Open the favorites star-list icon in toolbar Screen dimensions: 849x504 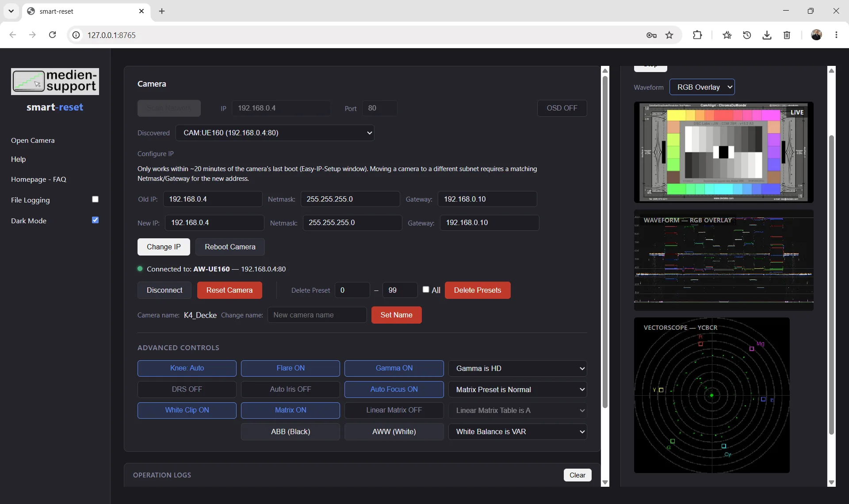pos(727,35)
